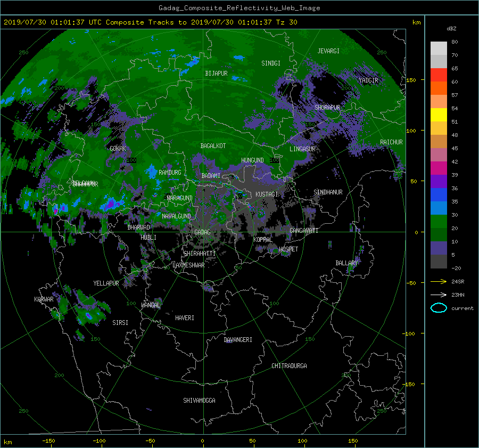This screenshot has height=448, width=479.
Task: Click the 'SHIVAMOGGA' city label
Action: coord(199,400)
